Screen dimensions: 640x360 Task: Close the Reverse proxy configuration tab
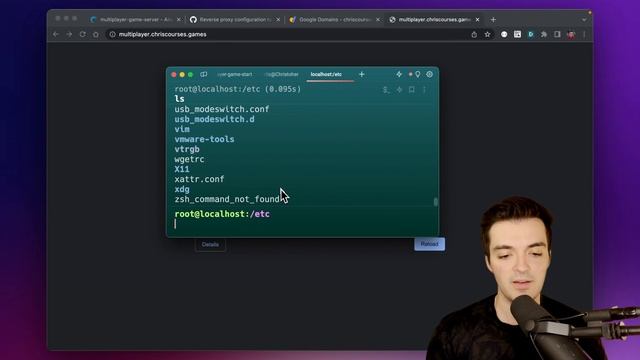278,20
